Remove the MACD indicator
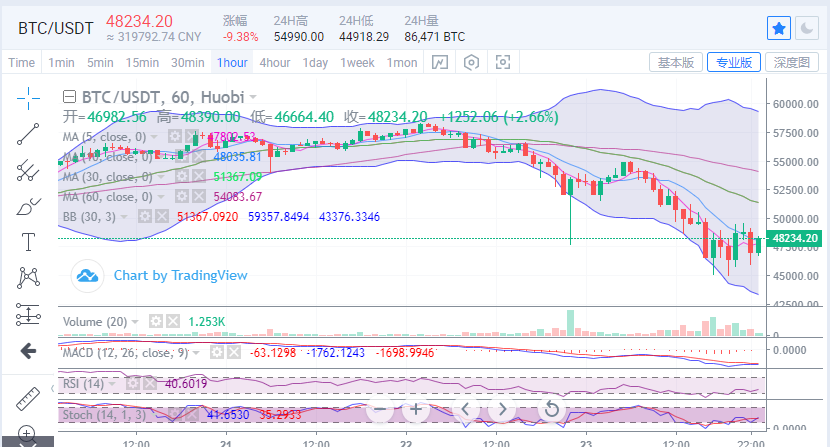830x447 pixels. (x=233, y=352)
